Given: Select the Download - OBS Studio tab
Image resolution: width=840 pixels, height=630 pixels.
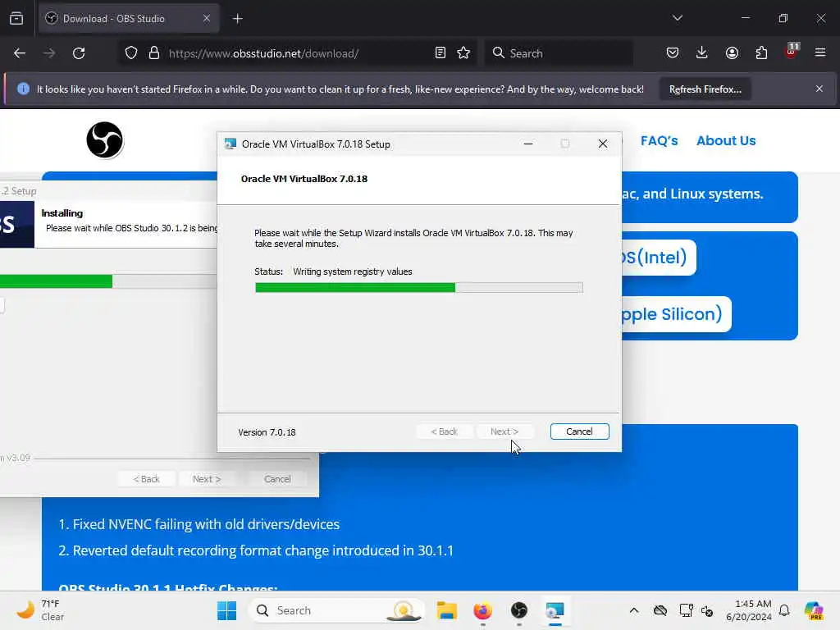Looking at the screenshot, I should (129, 19).
